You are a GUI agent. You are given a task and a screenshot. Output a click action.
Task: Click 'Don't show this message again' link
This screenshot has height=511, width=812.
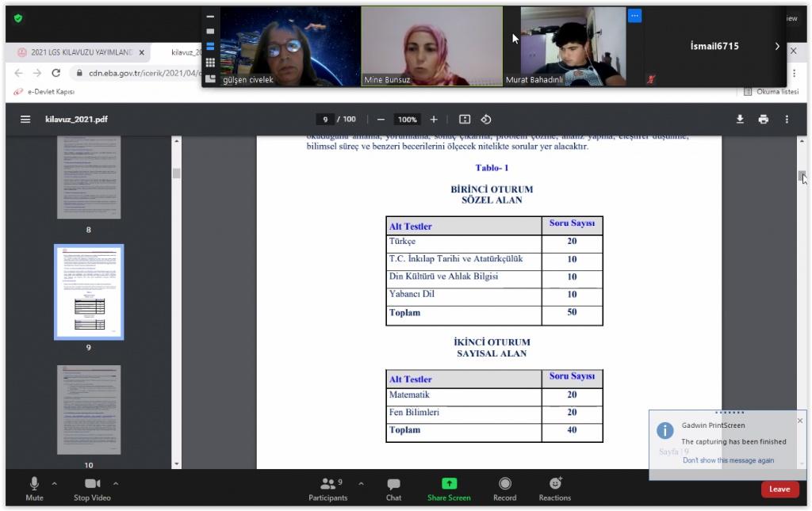coord(728,460)
